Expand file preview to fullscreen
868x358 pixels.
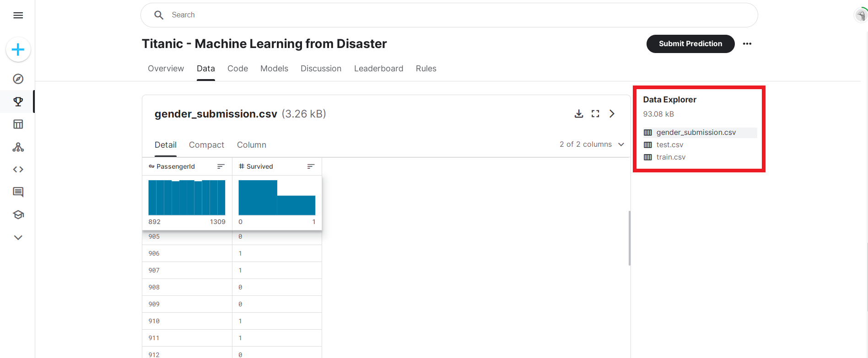click(595, 114)
